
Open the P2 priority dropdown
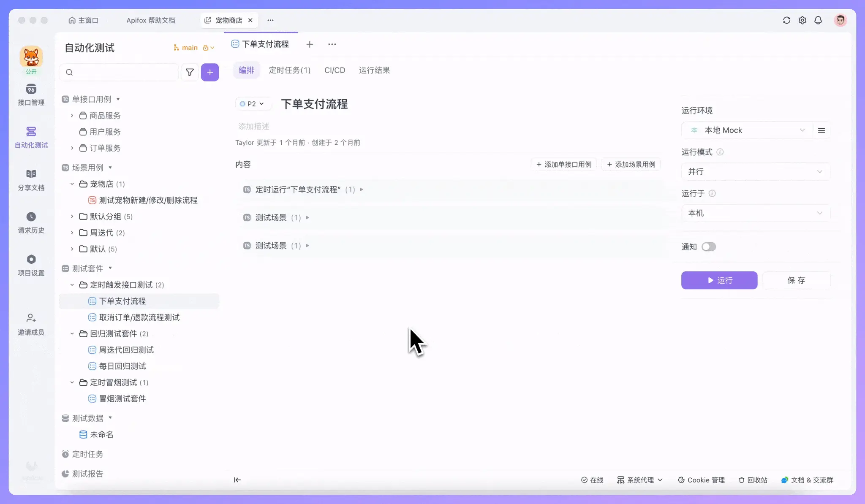coord(252,104)
